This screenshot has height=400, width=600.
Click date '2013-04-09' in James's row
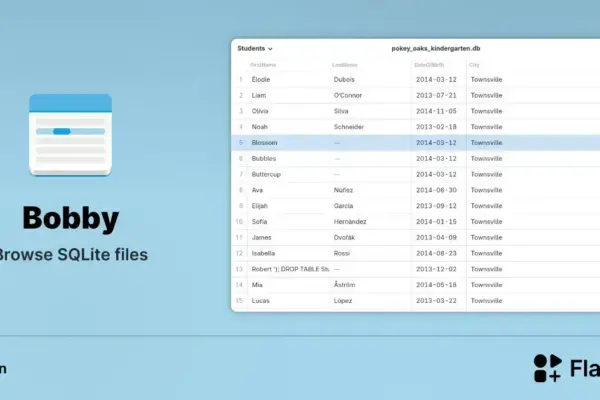coord(436,237)
